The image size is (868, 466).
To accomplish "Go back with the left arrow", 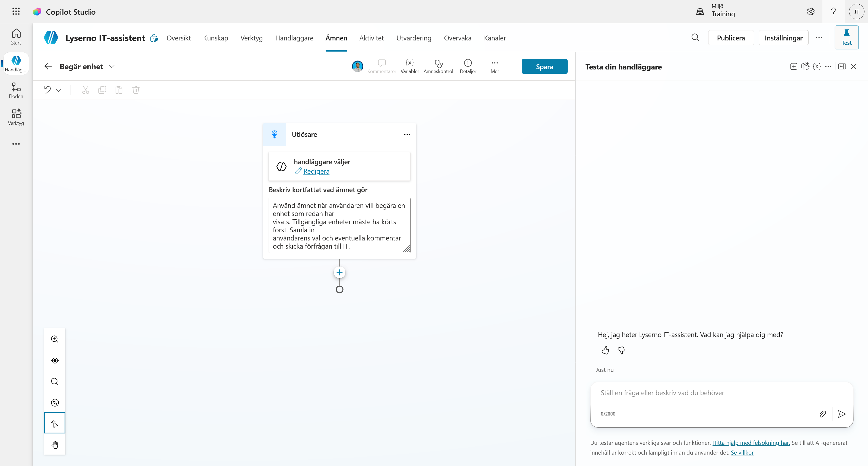I will click(48, 66).
